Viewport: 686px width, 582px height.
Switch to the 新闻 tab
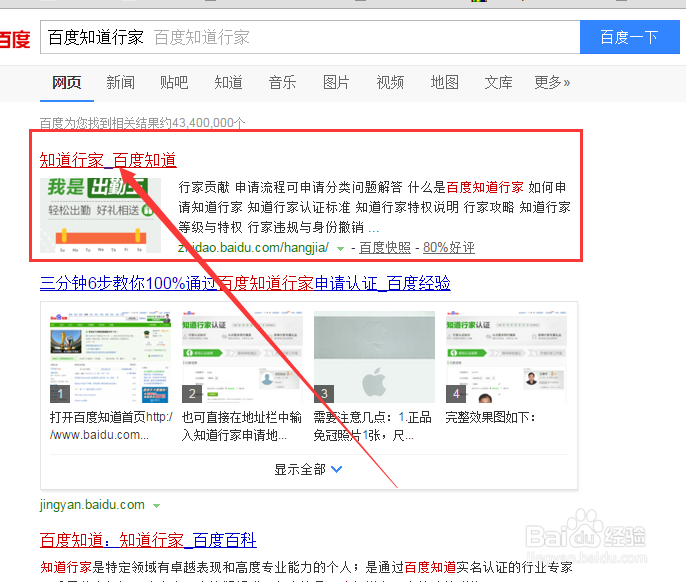(120, 82)
